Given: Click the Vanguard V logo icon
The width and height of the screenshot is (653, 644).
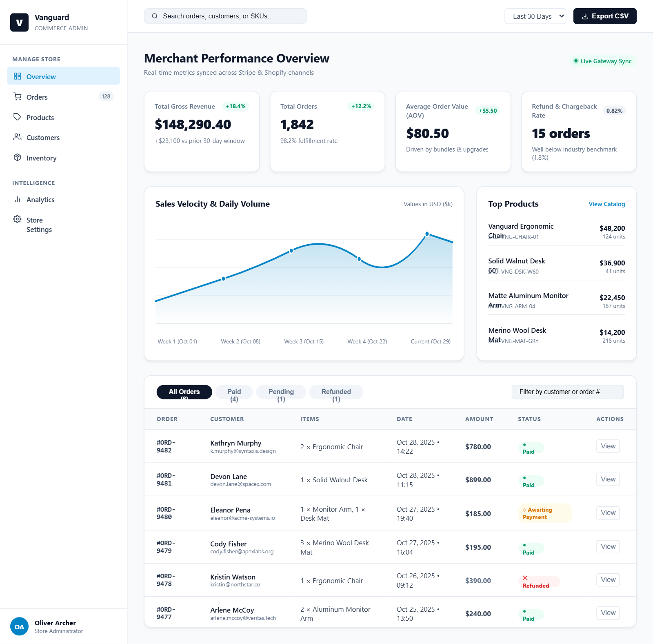Looking at the screenshot, I should click(x=19, y=22).
